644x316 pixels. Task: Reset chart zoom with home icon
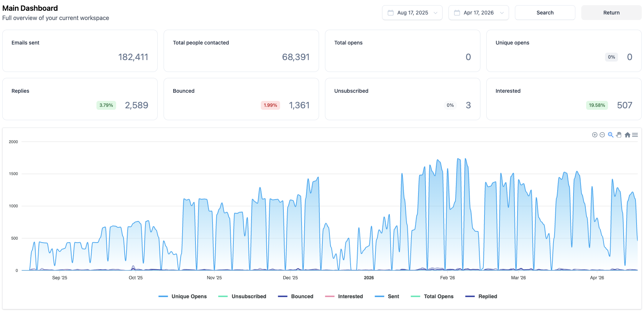click(x=627, y=135)
